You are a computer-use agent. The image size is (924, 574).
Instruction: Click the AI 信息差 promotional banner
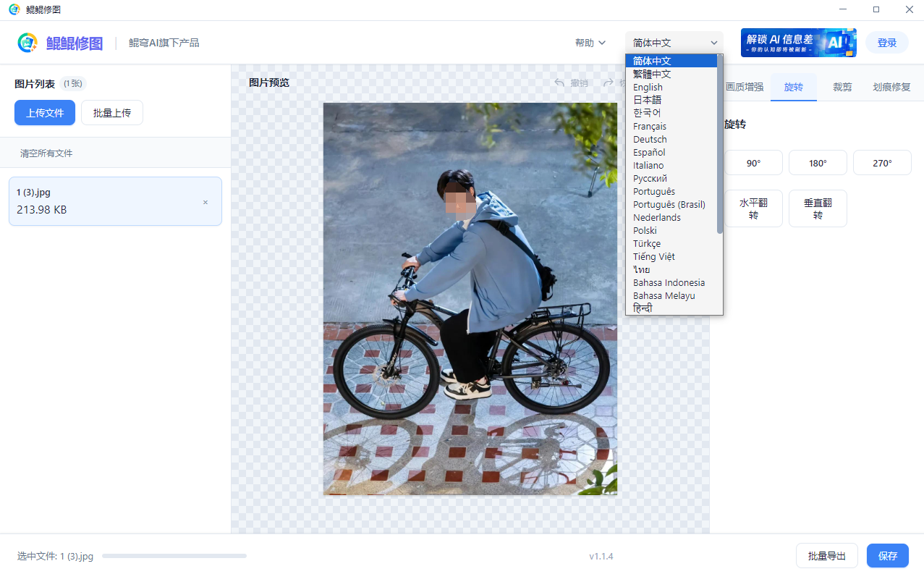point(797,43)
